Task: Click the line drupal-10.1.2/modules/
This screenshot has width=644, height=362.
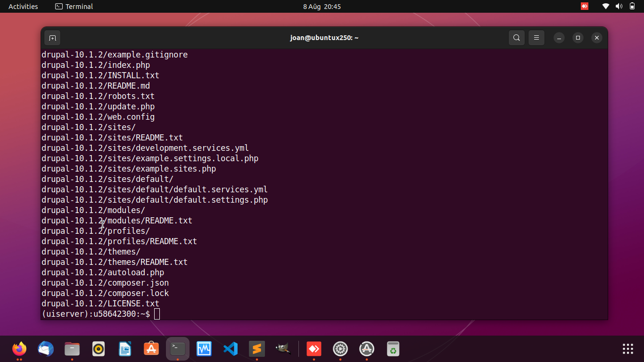Action: click(x=93, y=210)
